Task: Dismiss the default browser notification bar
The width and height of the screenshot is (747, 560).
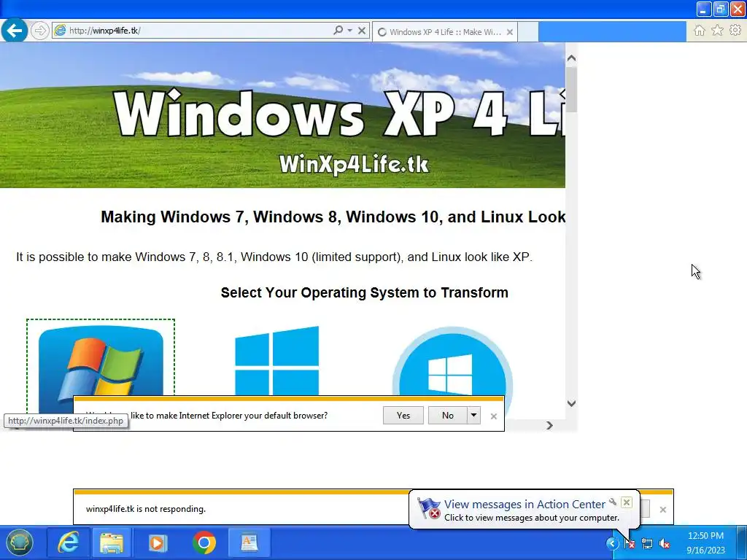Action: (x=494, y=416)
